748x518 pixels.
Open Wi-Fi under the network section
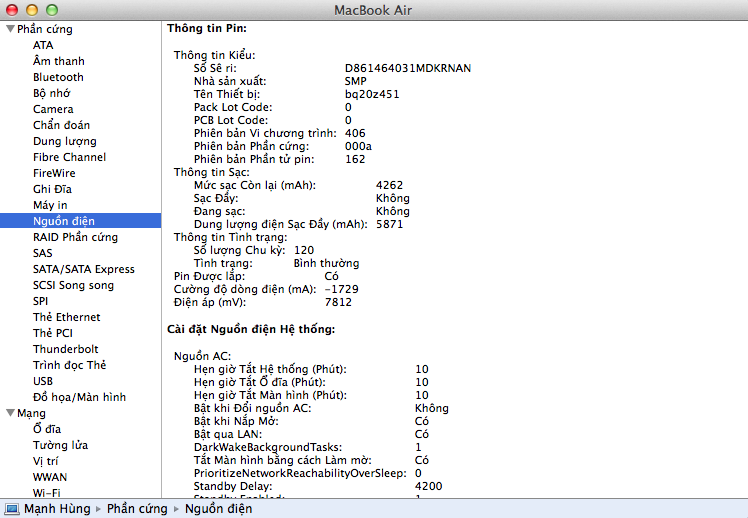pyautogui.click(x=46, y=492)
